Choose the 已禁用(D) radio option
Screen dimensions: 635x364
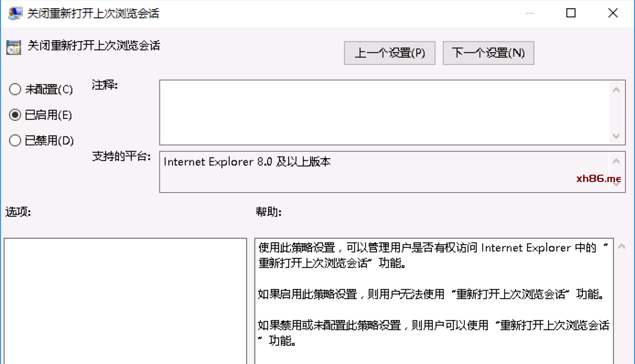coord(16,140)
